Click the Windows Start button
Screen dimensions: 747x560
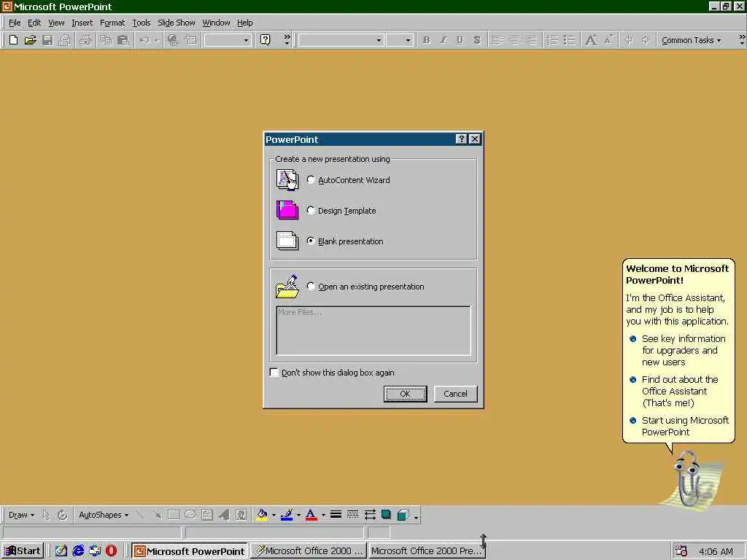click(x=23, y=551)
